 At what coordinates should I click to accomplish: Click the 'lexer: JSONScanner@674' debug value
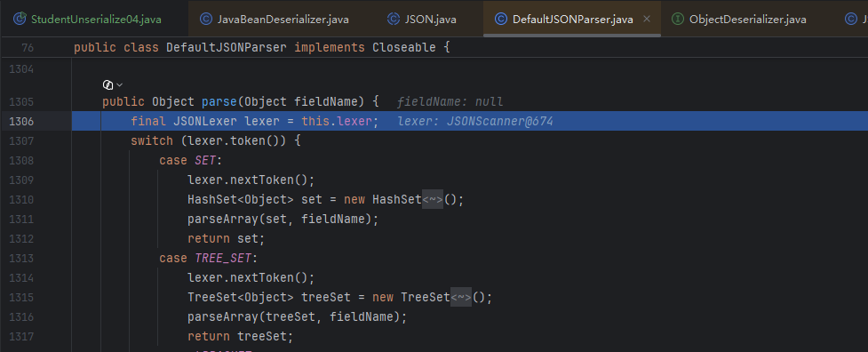pos(475,121)
